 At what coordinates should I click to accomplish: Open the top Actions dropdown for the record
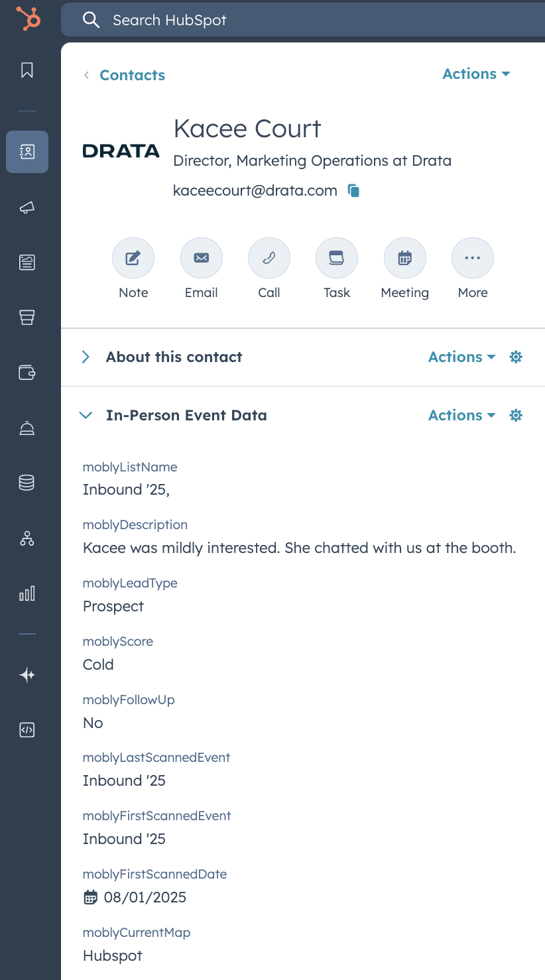(x=476, y=74)
